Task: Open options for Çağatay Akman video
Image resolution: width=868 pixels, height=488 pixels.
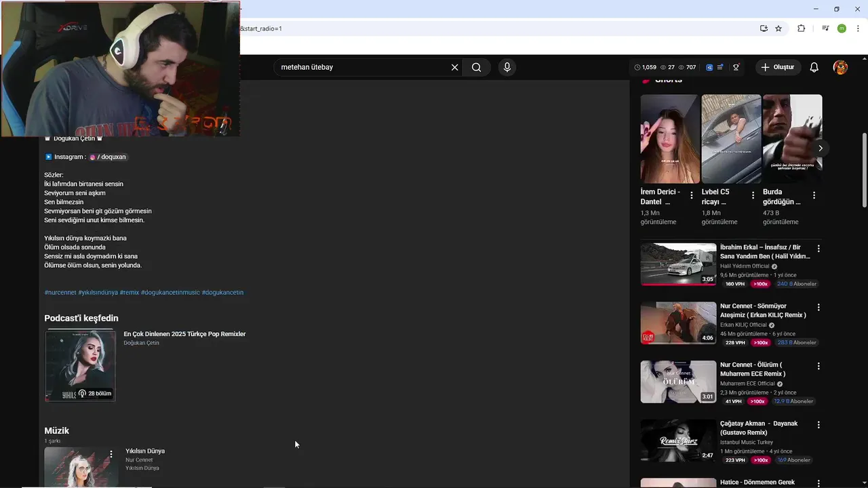Action: pyautogui.click(x=818, y=425)
